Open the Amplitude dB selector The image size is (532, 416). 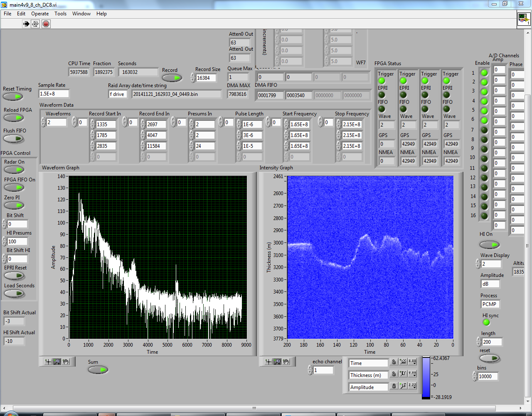(490, 284)
